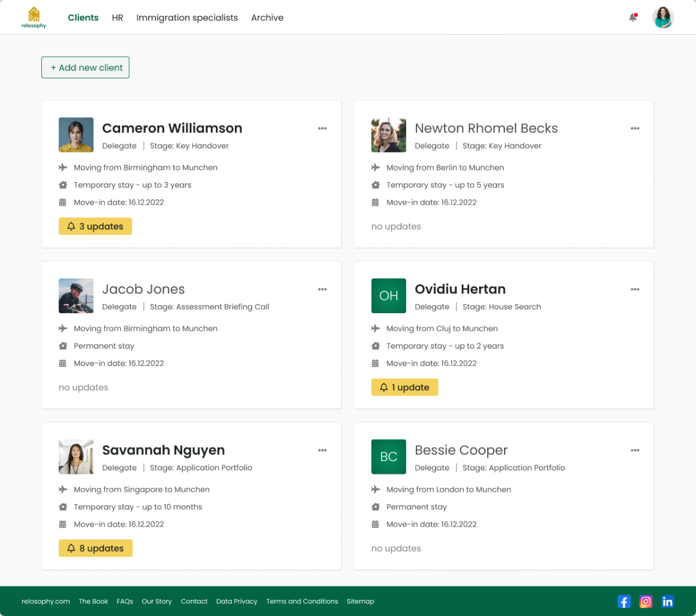696x616 pixels.
Task: Open Ovidiu Hertan's three-dot menu
Action: click(x=635, y=289)
